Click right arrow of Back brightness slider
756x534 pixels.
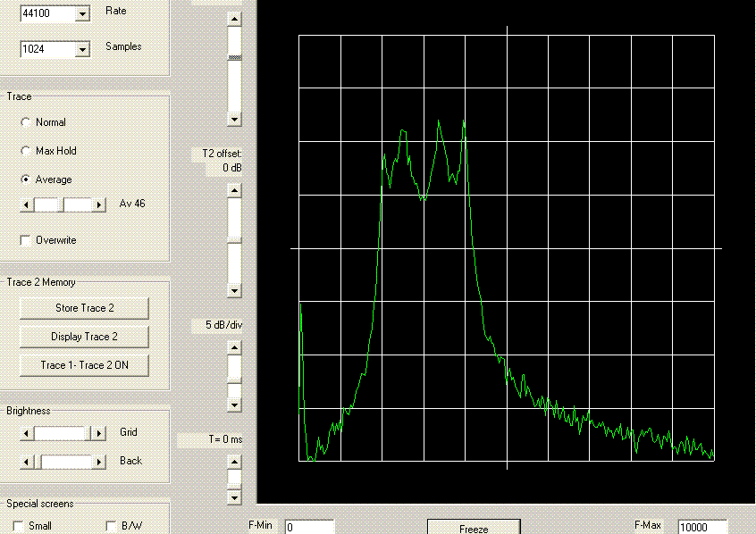click(x=99, y=463)
